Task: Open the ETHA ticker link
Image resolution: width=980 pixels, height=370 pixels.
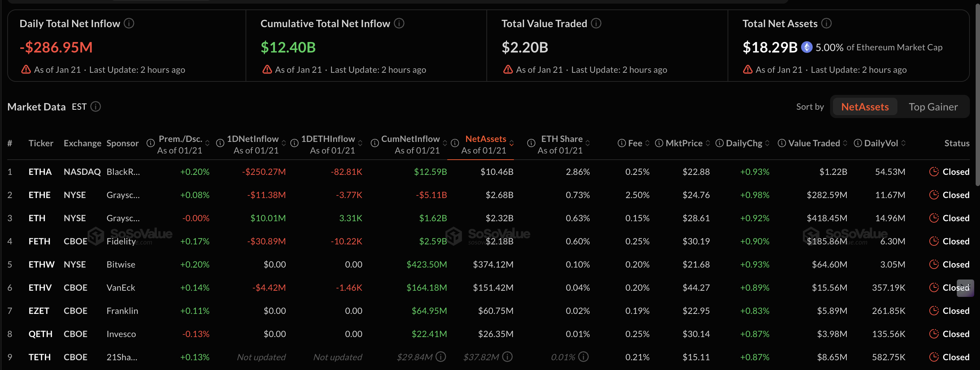Action: [x=40, y=172]
